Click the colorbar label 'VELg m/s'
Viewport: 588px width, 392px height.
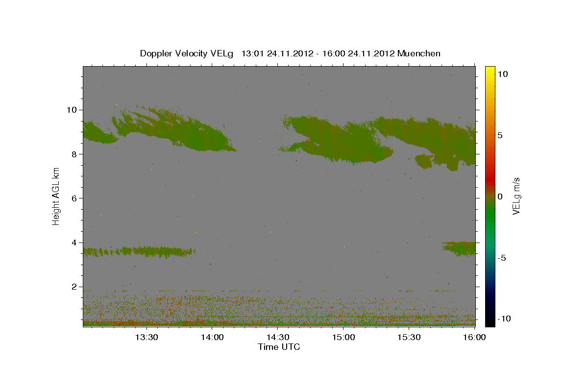[516, 196]
